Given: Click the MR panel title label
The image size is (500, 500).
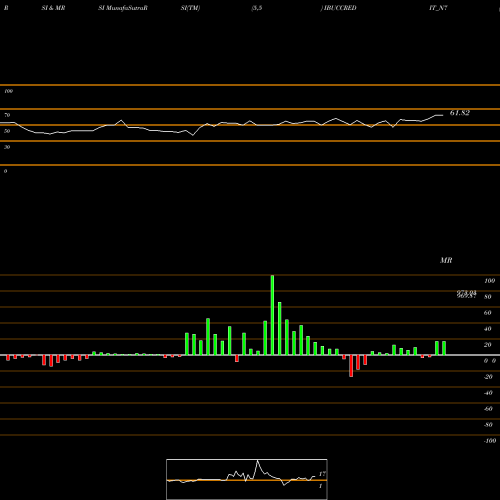Looking at the screenshot, I should coord(446,260).
